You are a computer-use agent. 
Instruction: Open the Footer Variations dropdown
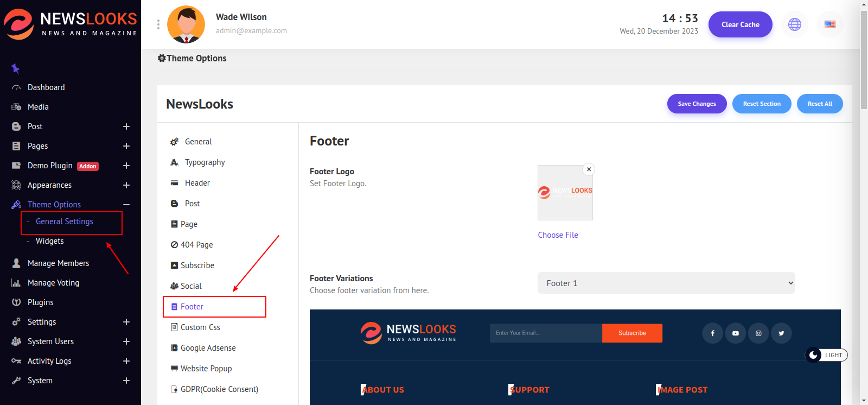click(x=666, y=283)
